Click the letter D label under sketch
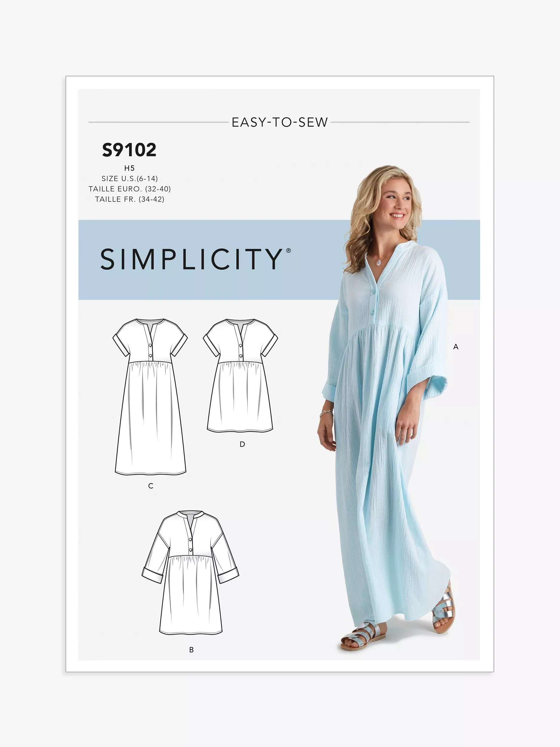This screenshot has width=560, height=747. [x=242, y=445]
